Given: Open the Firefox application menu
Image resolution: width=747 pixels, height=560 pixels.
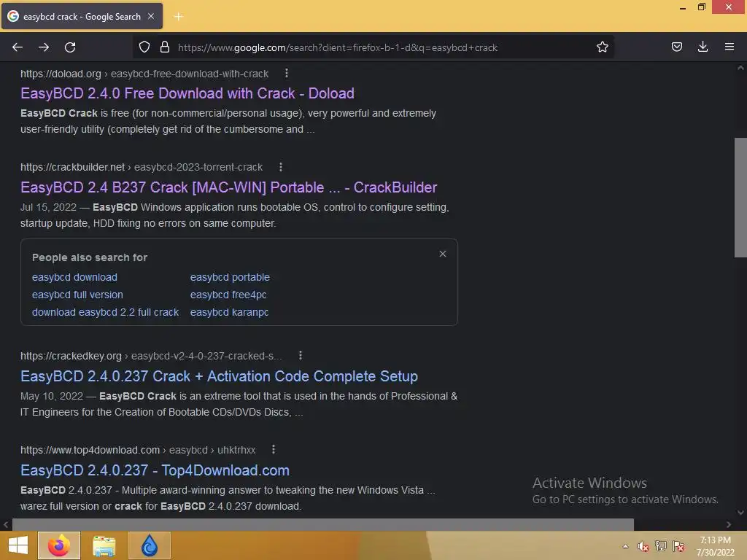Looking at the screenshot, I should pos(729,47).
